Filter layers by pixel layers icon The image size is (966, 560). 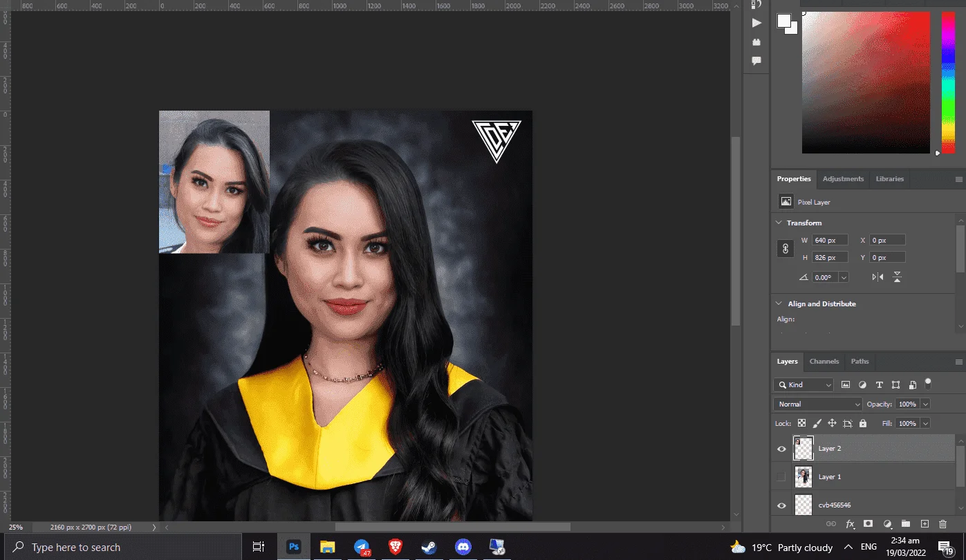[846, 385]
